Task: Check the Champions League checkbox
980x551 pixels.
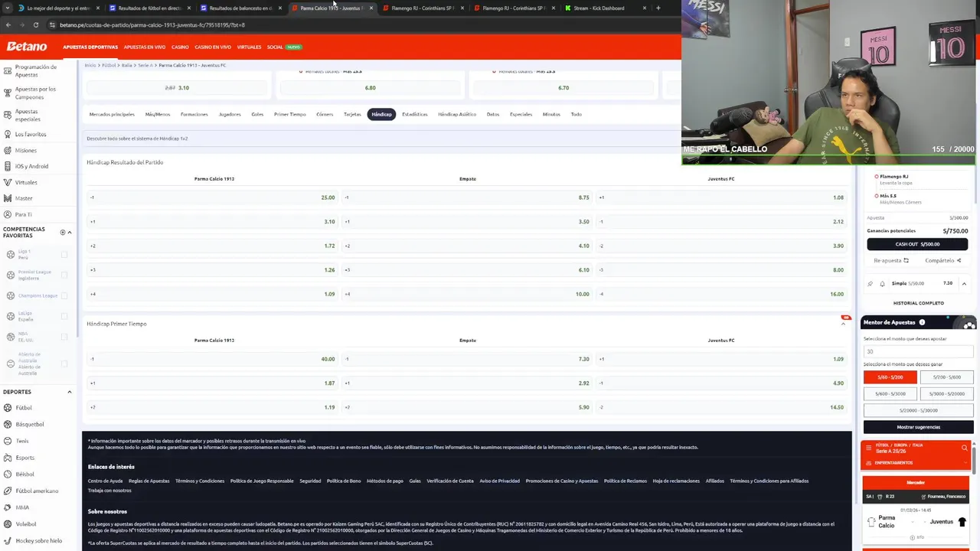Action: 64,295
